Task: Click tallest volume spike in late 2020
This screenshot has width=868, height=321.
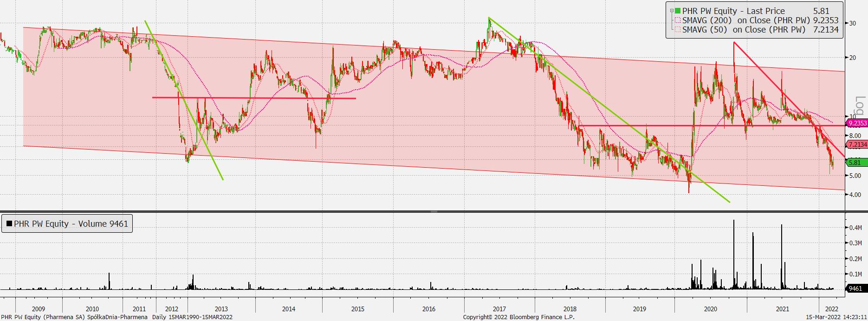Action: point(733,255)
